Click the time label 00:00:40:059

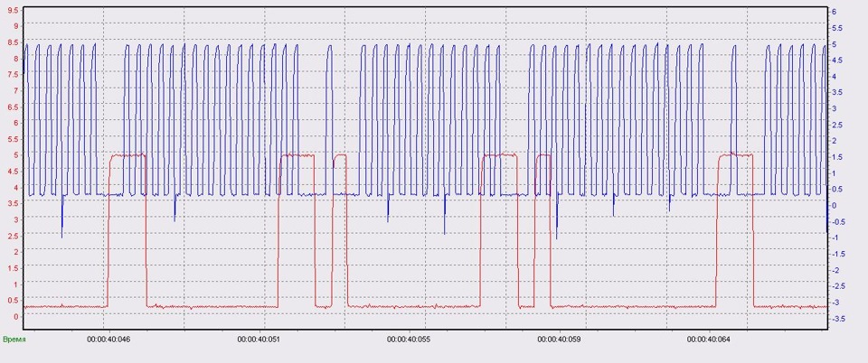(559, 340)
